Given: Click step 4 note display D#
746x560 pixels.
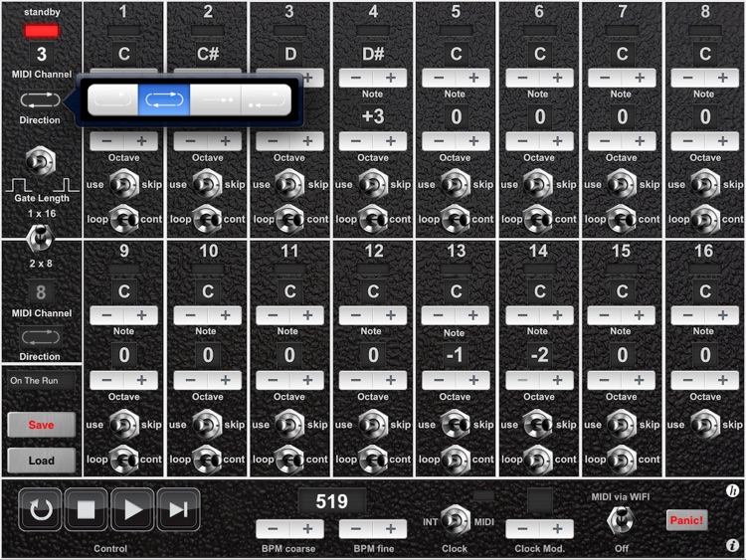Looking at the screenshot, I should click(373, 54).
